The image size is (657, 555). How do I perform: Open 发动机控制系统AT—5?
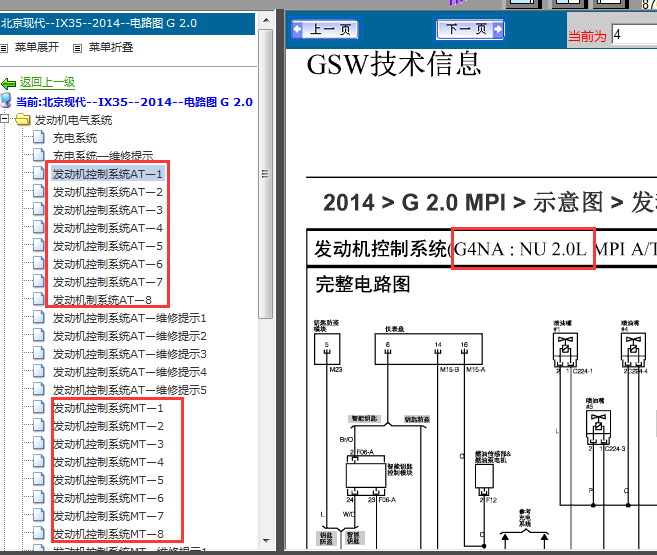108,246
